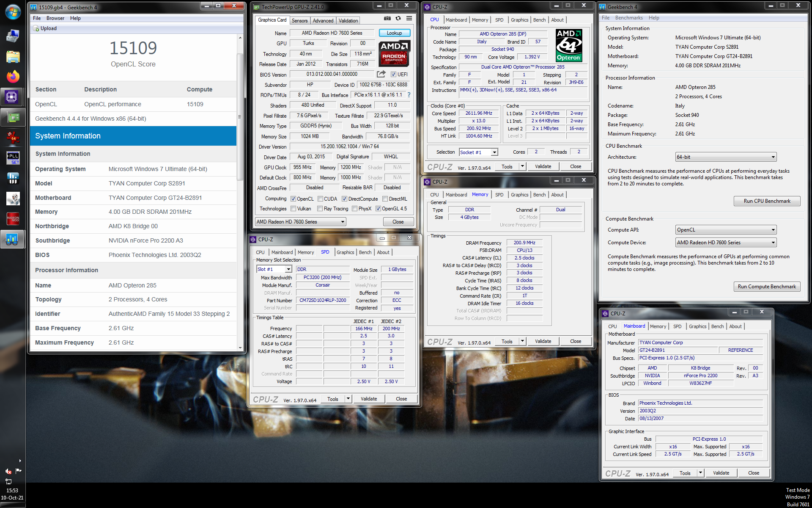Screen dimensions: 812x508
Task: Click the Upload icon in Geekbench results
Action: 36,28
